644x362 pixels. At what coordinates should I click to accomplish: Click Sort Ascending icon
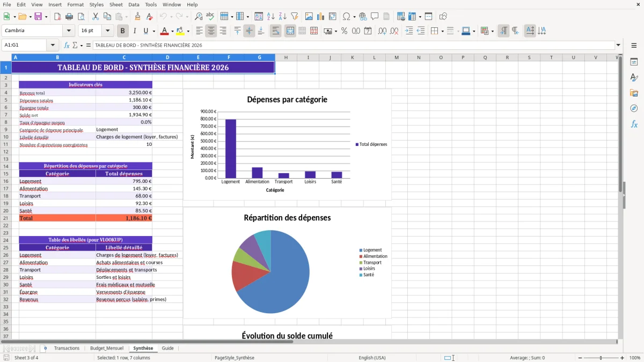coord(271,17)
